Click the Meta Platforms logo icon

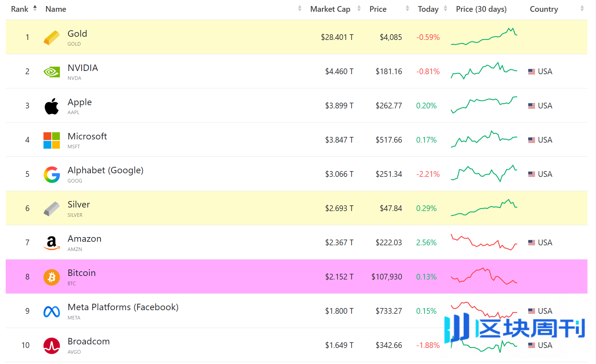tap(52, 312)
